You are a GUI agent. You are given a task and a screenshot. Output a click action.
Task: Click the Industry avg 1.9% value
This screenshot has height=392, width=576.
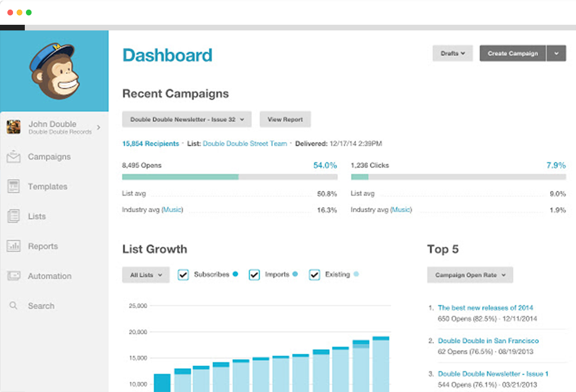[557, 210]
